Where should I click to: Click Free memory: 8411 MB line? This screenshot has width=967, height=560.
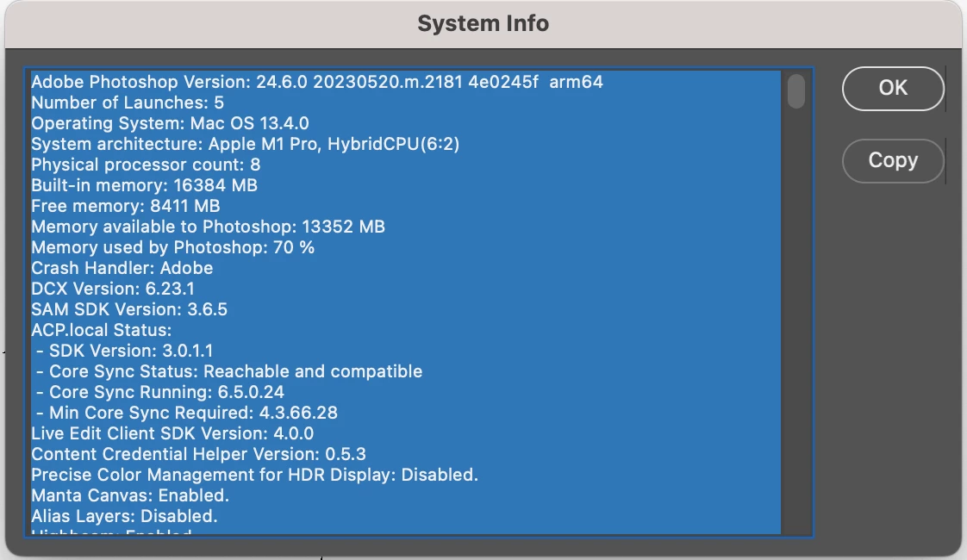(x=126, y=206)
